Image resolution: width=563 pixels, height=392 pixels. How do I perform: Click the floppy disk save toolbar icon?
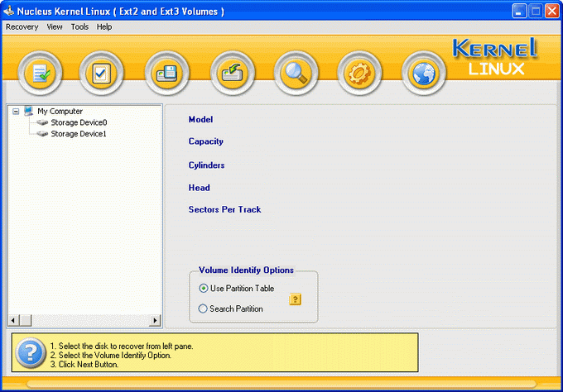tap(167, 73)
